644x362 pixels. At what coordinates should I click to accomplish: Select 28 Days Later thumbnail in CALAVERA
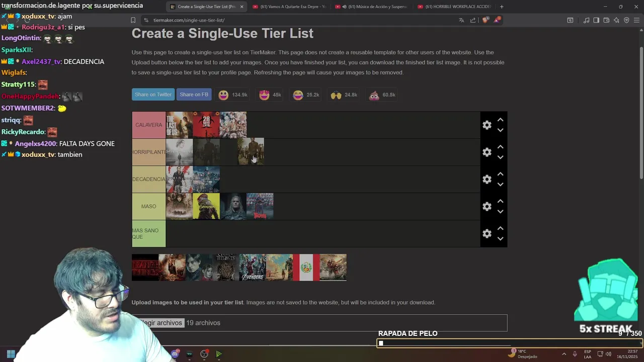point(206,125)
